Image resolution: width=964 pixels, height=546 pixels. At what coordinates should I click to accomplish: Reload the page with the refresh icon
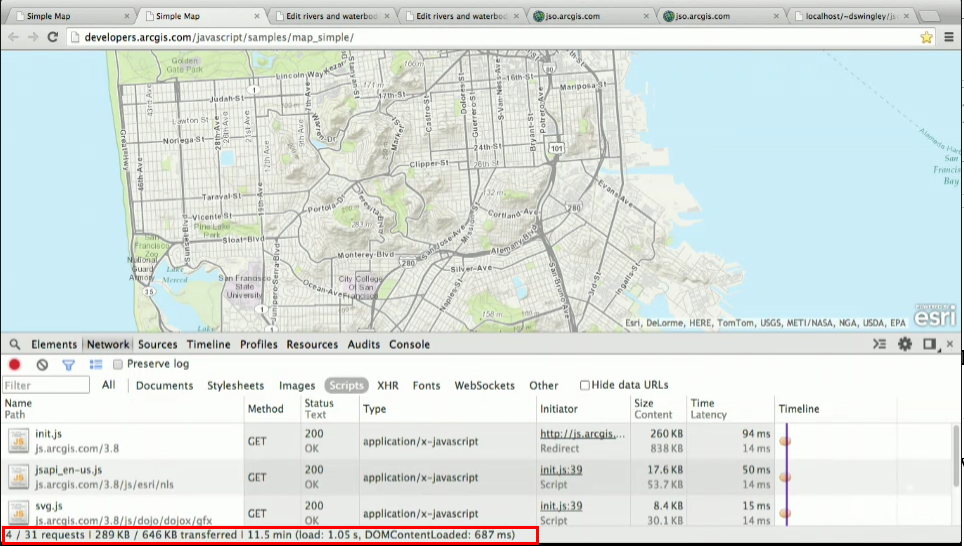coord(53,37)
